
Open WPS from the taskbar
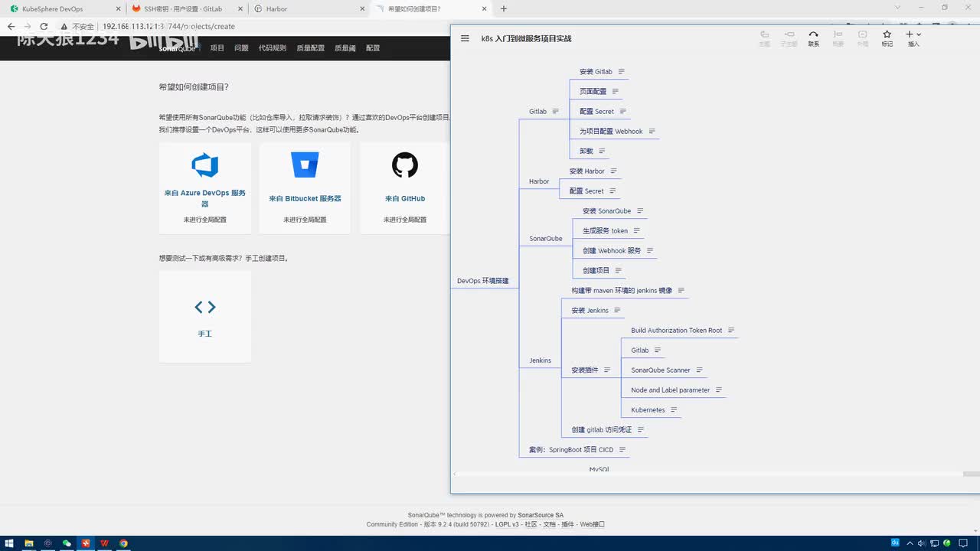pos(105,543)
